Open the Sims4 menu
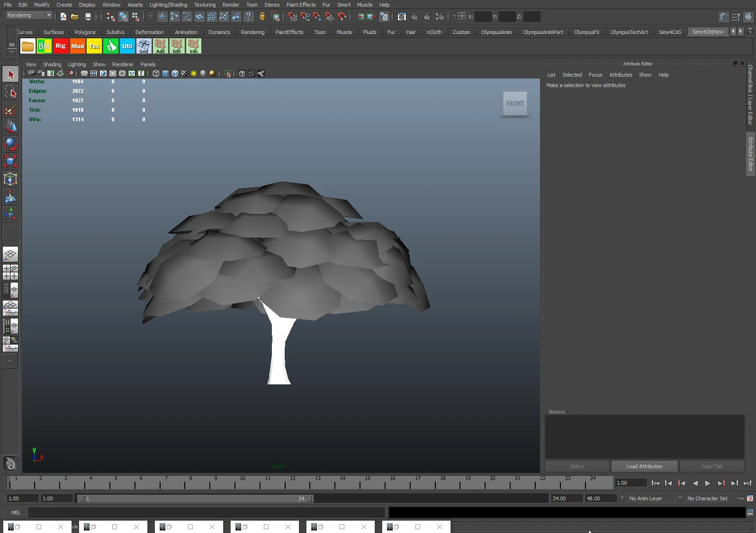Viewport: 756px width, 533px height. [x=343, y=5]
